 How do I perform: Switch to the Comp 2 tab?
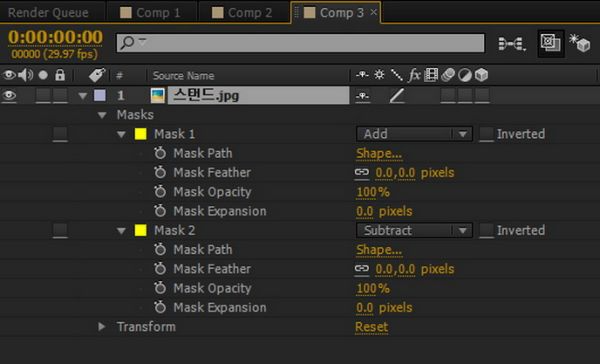click(243, 13)
